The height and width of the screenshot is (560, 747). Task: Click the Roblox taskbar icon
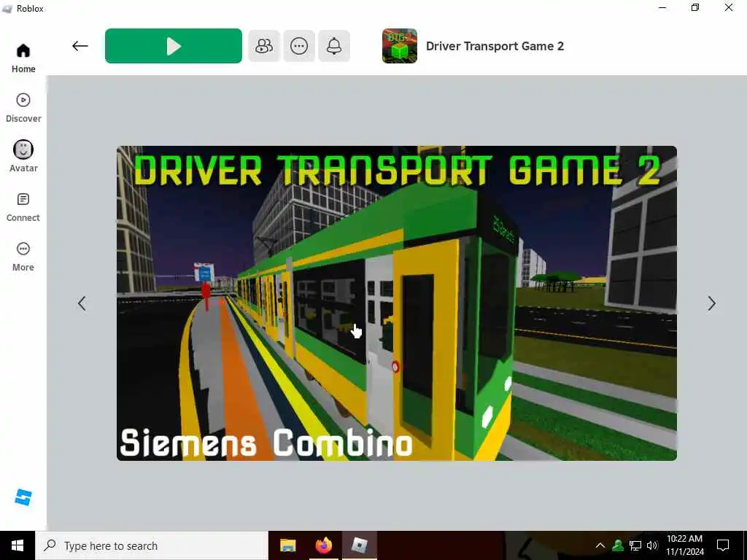click(359, 545)
